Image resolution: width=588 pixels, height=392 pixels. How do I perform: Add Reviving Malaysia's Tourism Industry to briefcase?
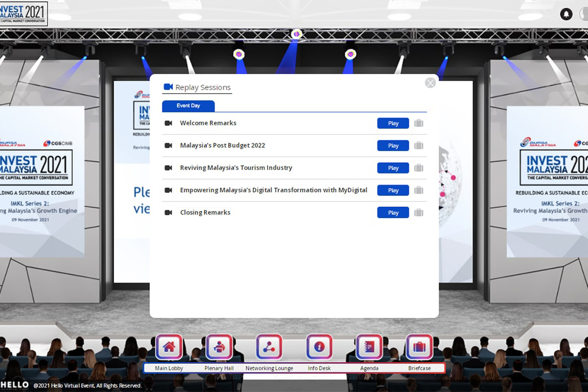tap(419, 168)
